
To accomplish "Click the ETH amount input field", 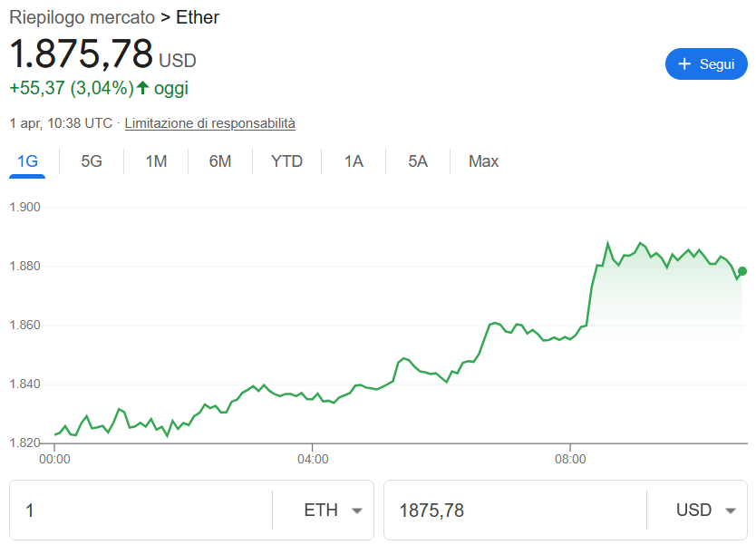I will pyautogui.click(x=141, y=511).
